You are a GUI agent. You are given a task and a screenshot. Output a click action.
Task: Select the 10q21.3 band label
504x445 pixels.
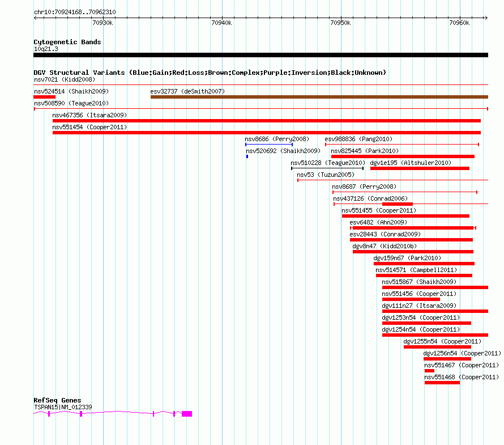[46, 49]
